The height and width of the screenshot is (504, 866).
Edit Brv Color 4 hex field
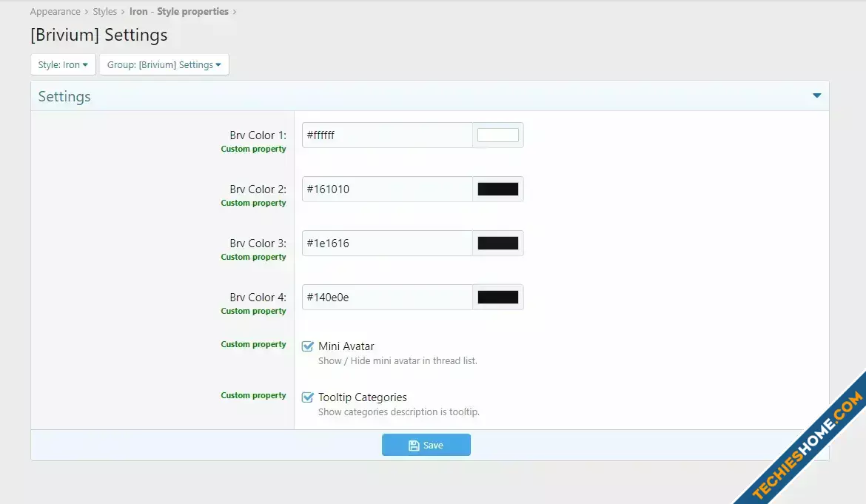click(x=387, y=298)
